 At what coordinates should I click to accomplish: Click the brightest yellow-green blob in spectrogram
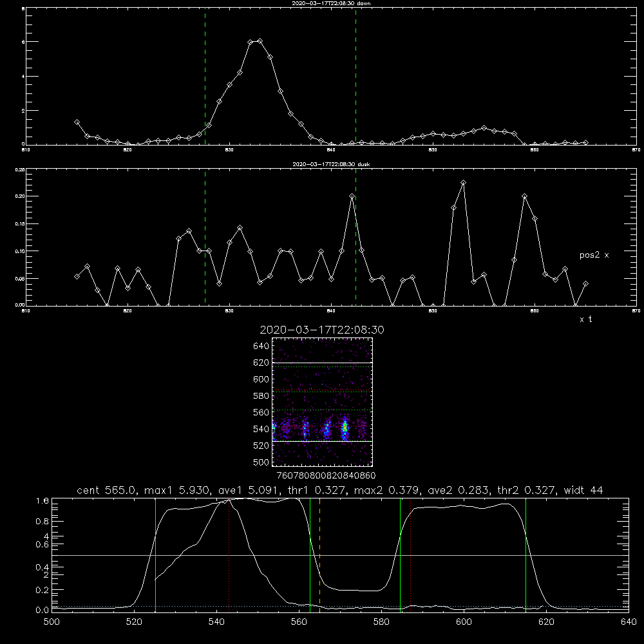[x=345, y=427]
